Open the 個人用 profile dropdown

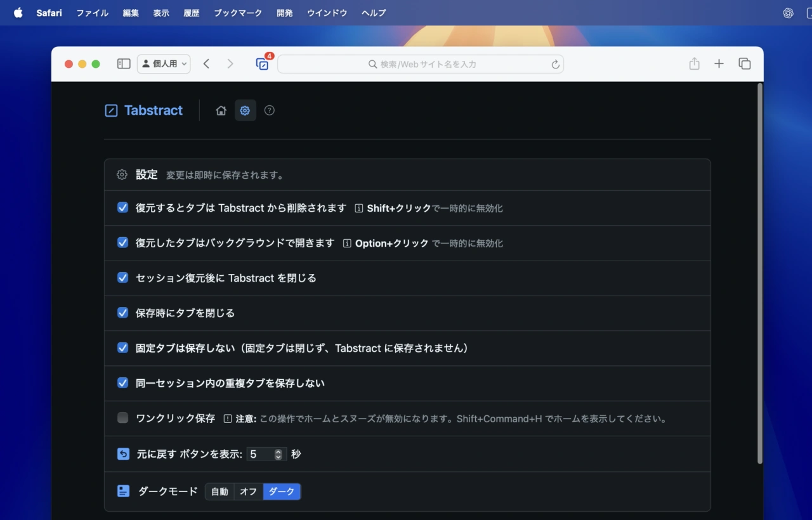[164, 63]
